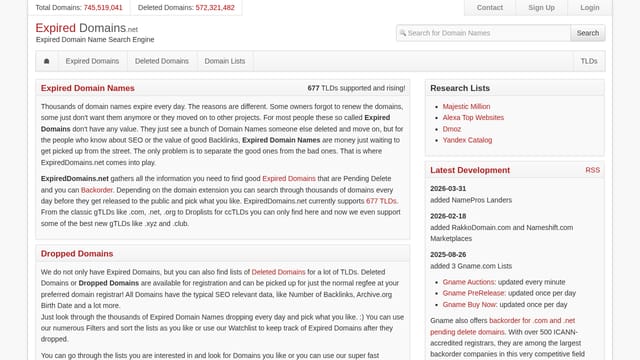
Task: Click 'Expired Domain Name Search Engine' tagline
Action: click(x=95, y=40)
